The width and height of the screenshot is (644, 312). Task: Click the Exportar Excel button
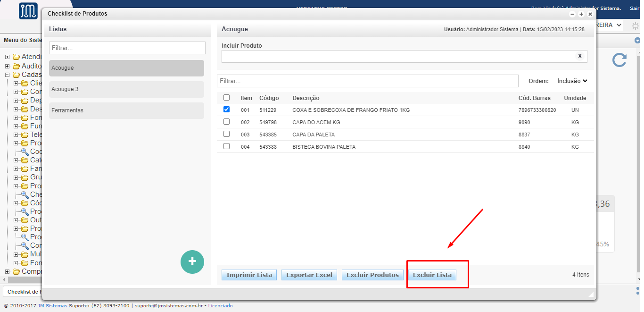click(x=309, y=275)
